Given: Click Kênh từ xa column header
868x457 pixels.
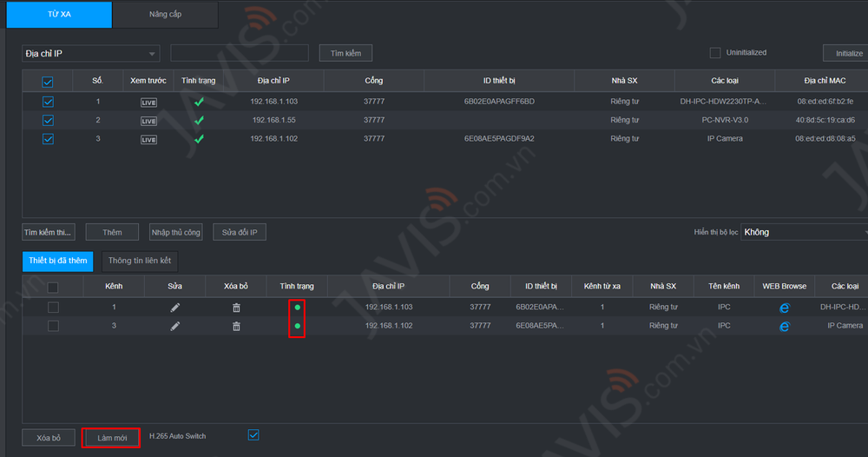Looking at the screenshot, I should pyautogui.click(x=602, y=287).
